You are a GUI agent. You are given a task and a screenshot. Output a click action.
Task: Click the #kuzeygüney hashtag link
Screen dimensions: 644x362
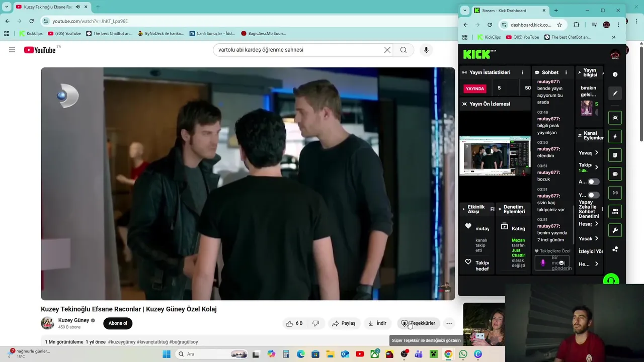pos(122,342)
